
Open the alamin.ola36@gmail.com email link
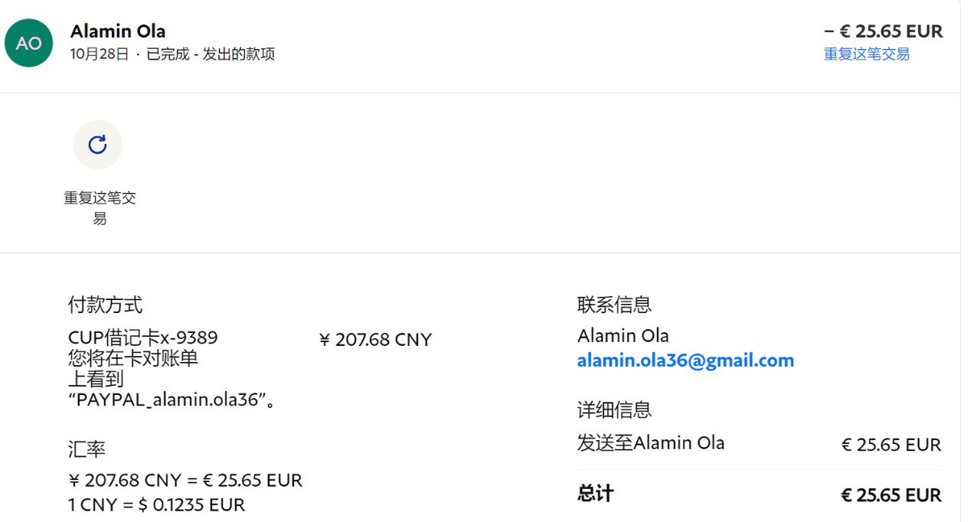tap(685, 361)
